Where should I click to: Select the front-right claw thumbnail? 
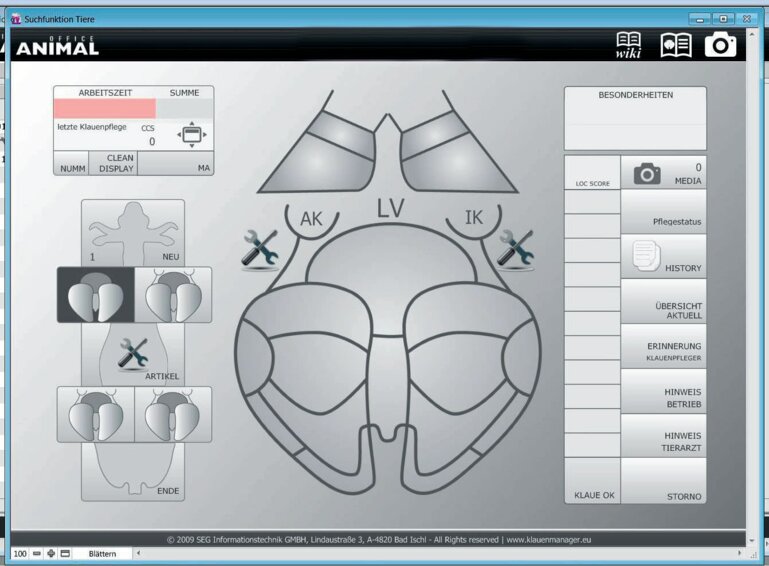[173, 296]
